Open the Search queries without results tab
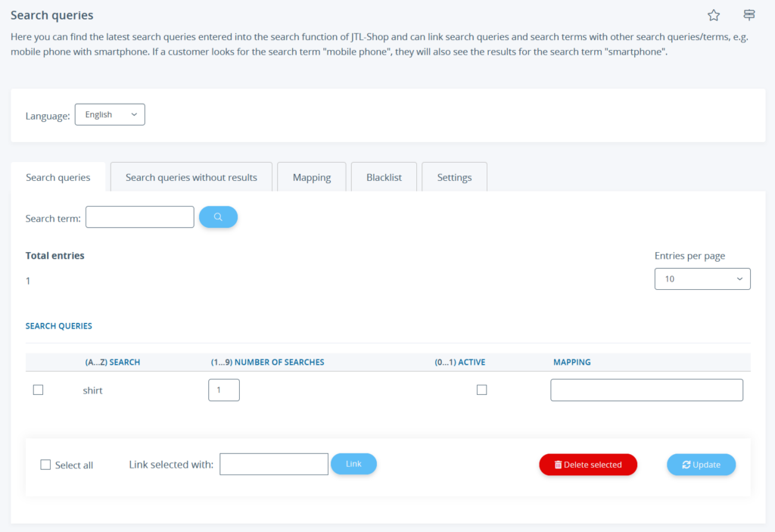This screenshot has height=532, width=775. (x=191, y=176)
